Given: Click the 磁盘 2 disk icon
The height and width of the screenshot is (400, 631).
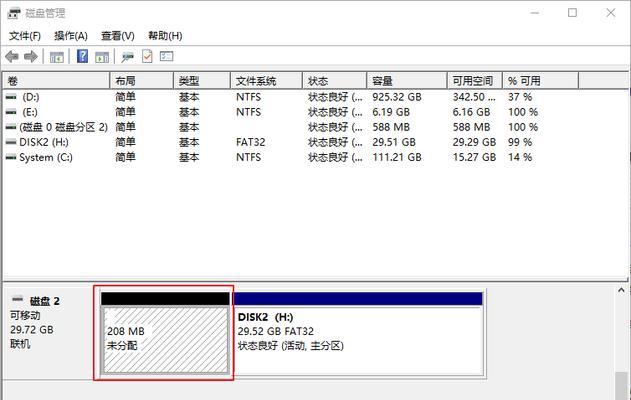Looking at the screenshot, I should pos(17,299).
